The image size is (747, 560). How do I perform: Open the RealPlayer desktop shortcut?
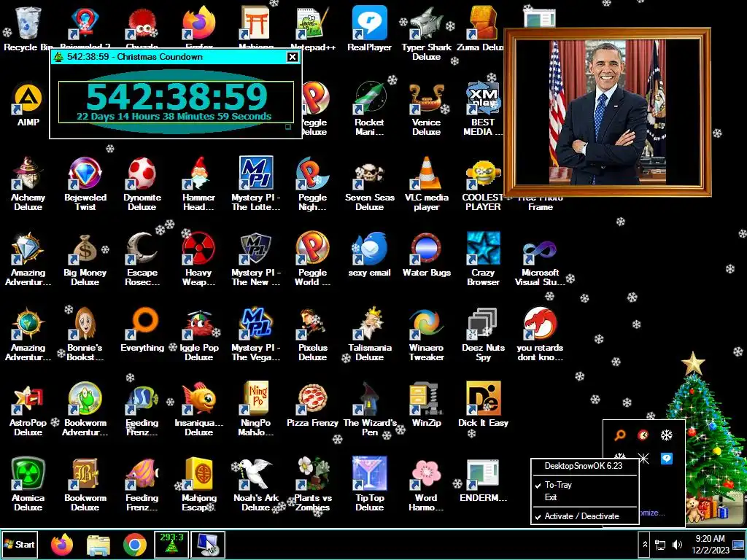click(x=369, y=28)
